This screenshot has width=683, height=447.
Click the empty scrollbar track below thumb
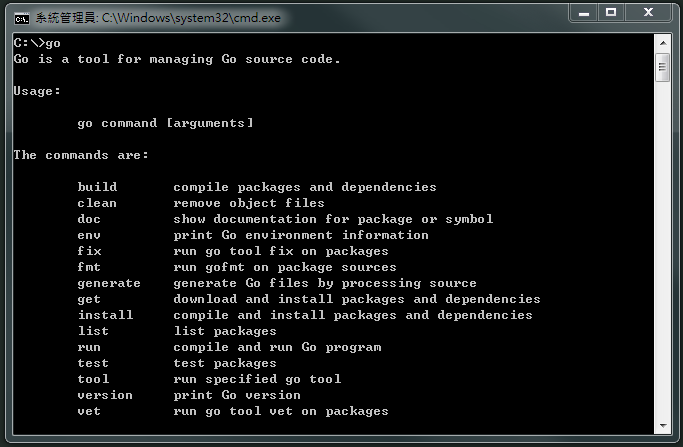pos(661,250)
